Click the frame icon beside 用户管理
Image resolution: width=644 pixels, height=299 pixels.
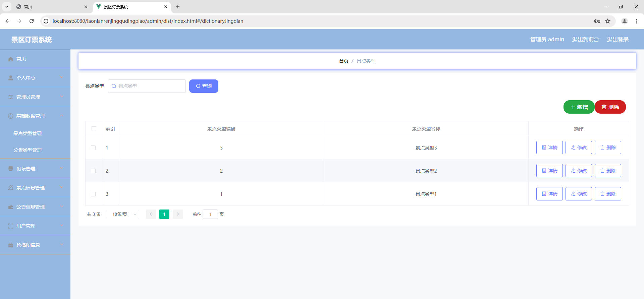[11, 226]
